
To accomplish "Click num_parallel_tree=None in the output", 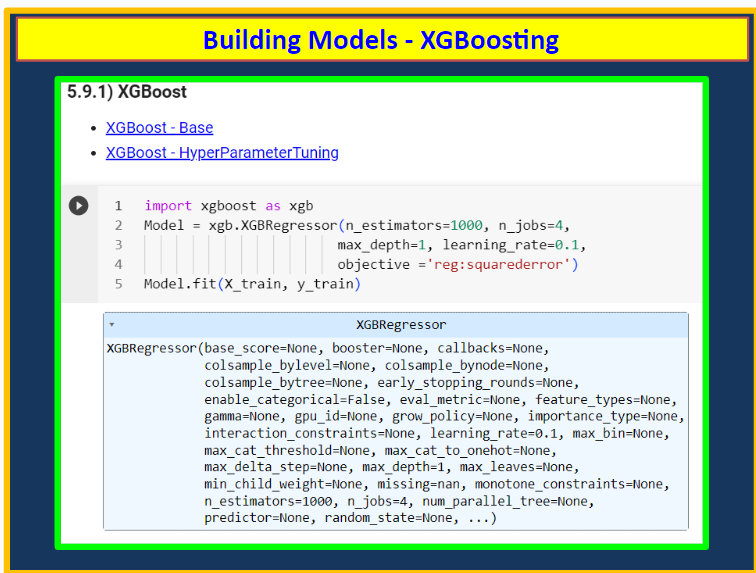I will point(505,502).
